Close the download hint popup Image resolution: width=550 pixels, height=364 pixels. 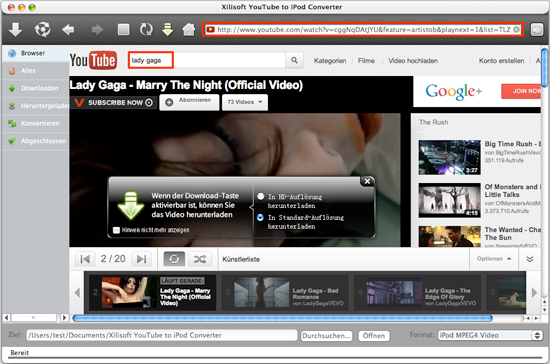[367, 181]
